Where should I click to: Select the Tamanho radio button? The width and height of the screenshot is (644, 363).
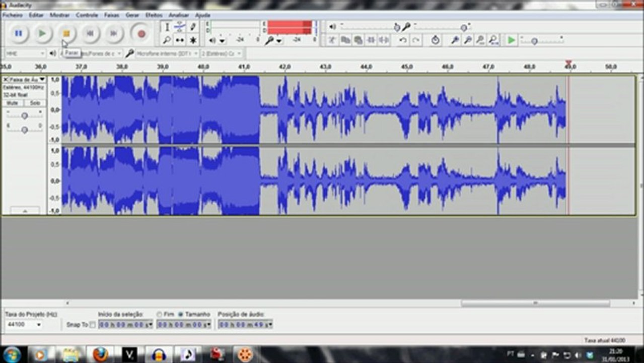click(x=181, y=314)
